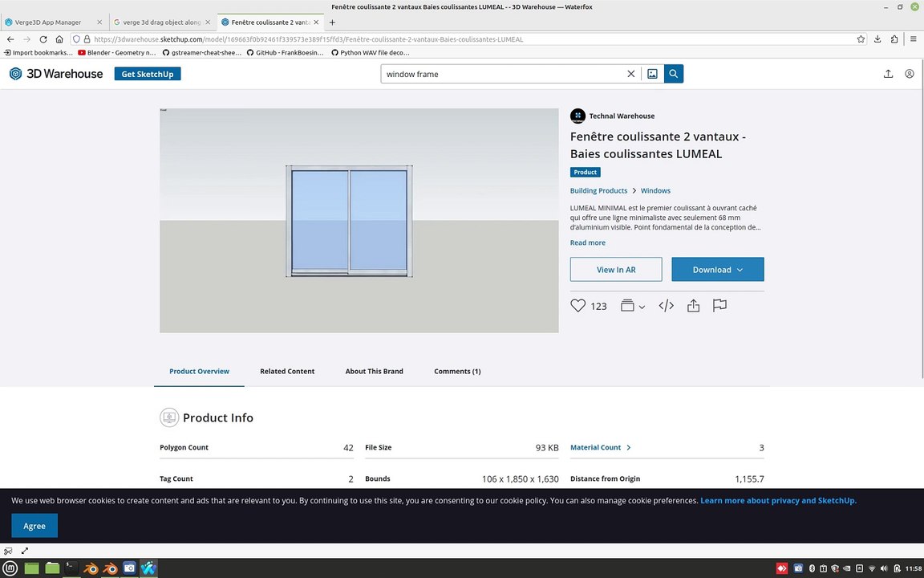This screenshot has height=578, width=924.
Task: Click the Wi-Fi icon in system tray
Action: [x=872, y=568]
